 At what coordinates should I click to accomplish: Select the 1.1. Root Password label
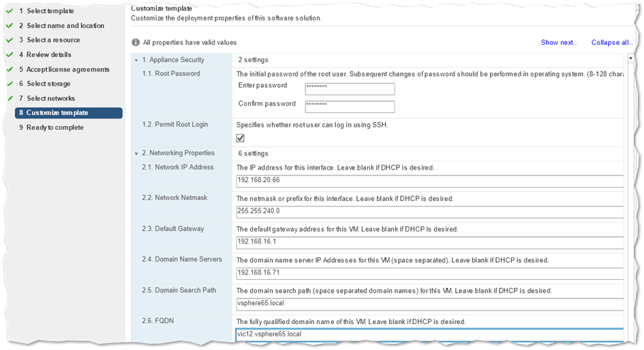(x=171, y=74)
